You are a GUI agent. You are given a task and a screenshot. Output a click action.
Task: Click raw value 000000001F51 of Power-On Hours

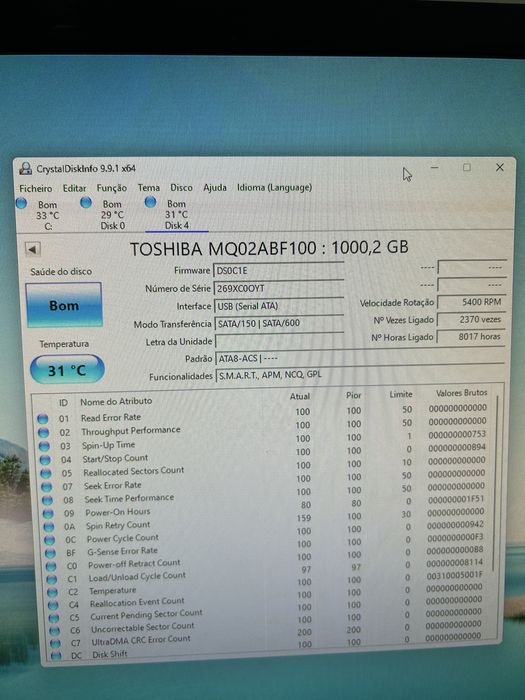456,499
